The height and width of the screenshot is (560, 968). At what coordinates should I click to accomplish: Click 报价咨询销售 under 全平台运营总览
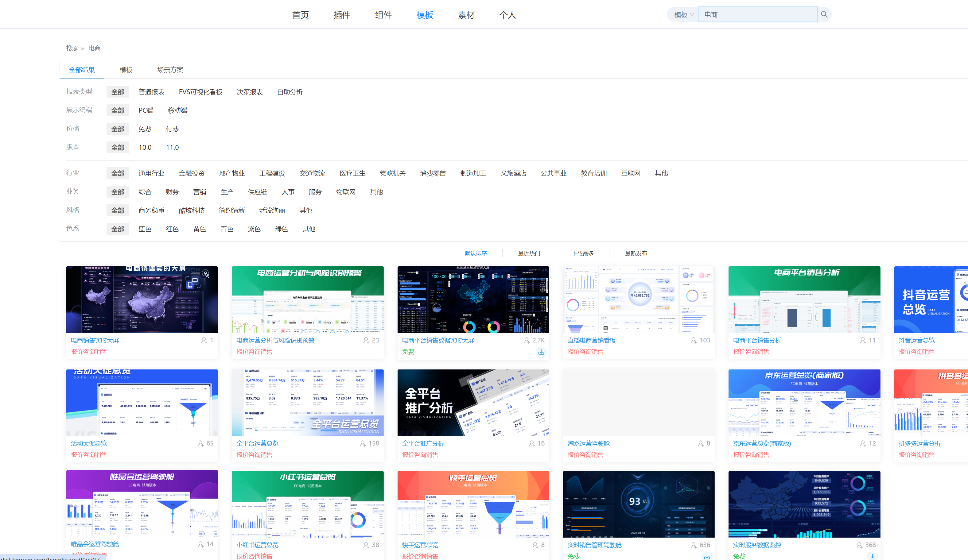click(x=254, y=454)
